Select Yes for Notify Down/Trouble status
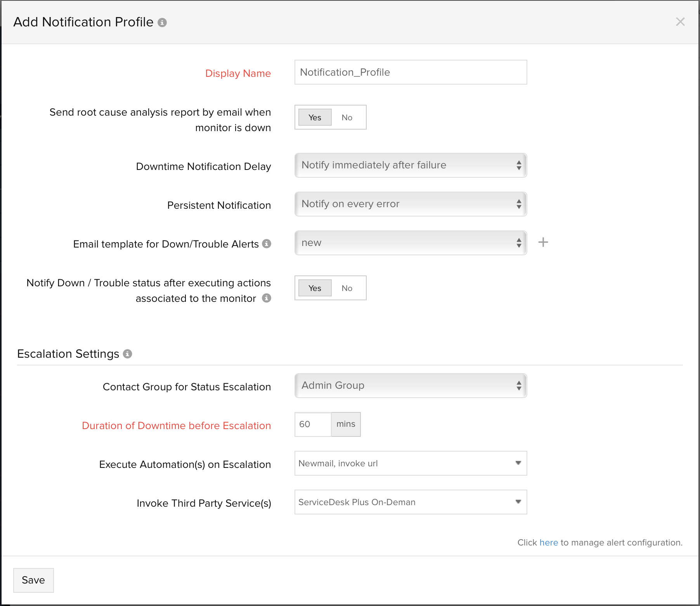The width and height of the screenshot is (700, 606). click(x=315, y=288)
